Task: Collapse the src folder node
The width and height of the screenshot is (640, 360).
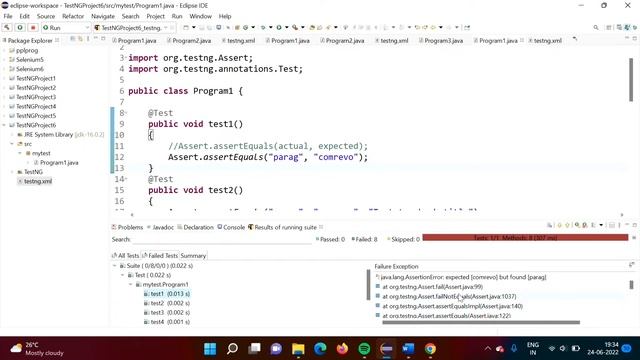Action: point(12,144)
